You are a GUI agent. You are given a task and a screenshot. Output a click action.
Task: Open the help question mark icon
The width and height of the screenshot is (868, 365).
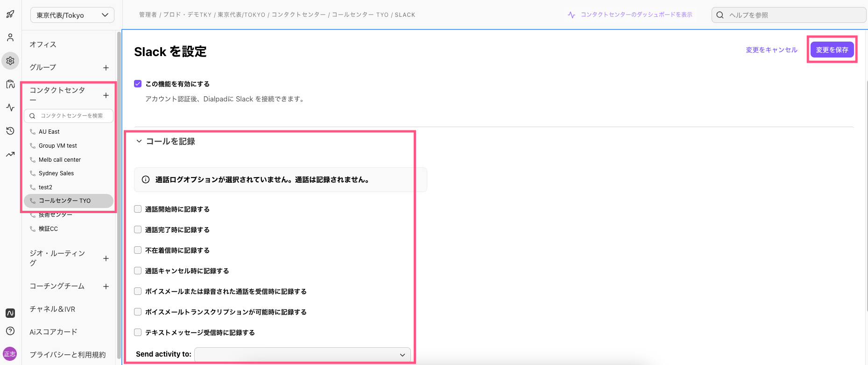(x=10, y=331)
